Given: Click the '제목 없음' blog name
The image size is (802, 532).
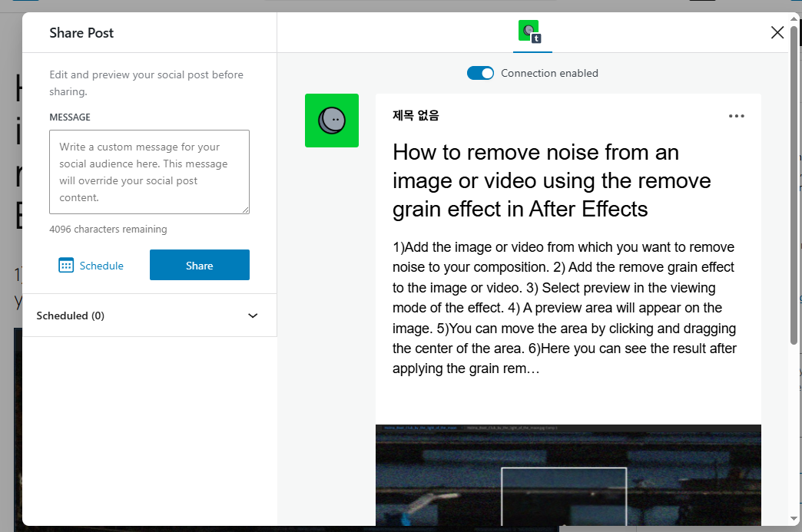Looking at the screenshot, I should coord(416,115).
